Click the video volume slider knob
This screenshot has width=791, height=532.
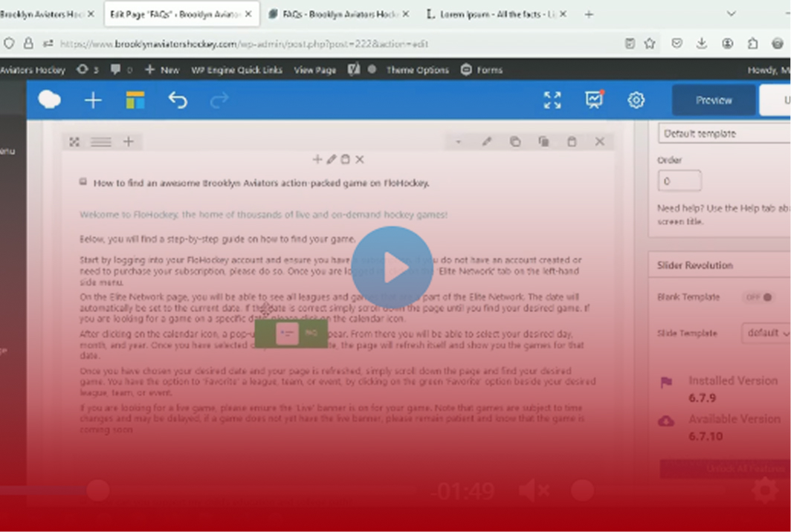[x=583, y=490]
